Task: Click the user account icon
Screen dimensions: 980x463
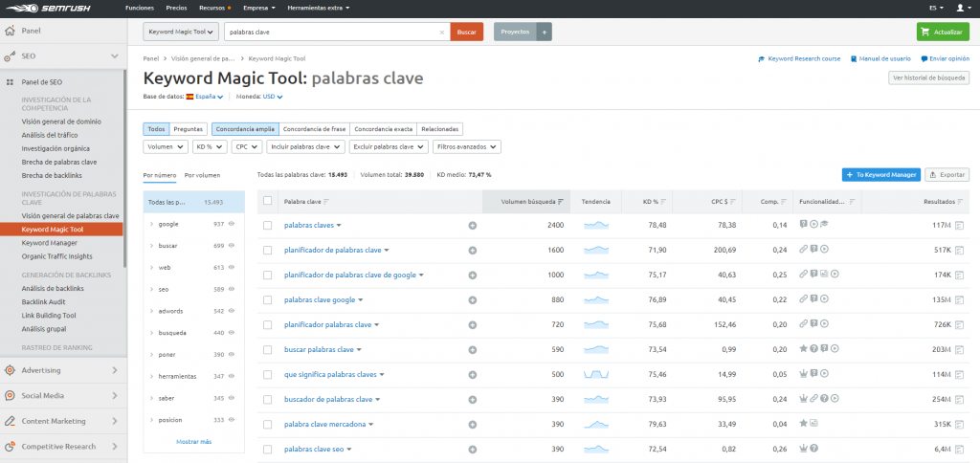Action: click(962, 7)
